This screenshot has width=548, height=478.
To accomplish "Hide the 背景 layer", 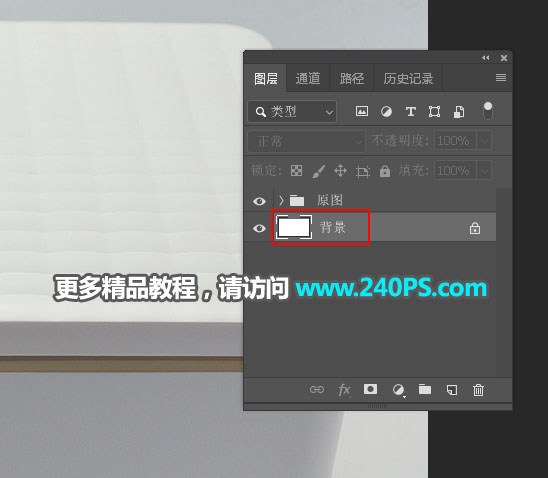I will [x=259, y=229].
